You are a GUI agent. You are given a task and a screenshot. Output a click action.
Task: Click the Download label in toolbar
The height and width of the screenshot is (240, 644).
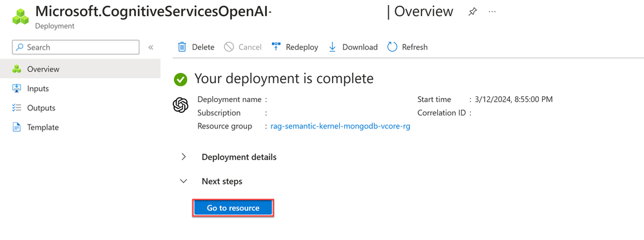(360, 47)
